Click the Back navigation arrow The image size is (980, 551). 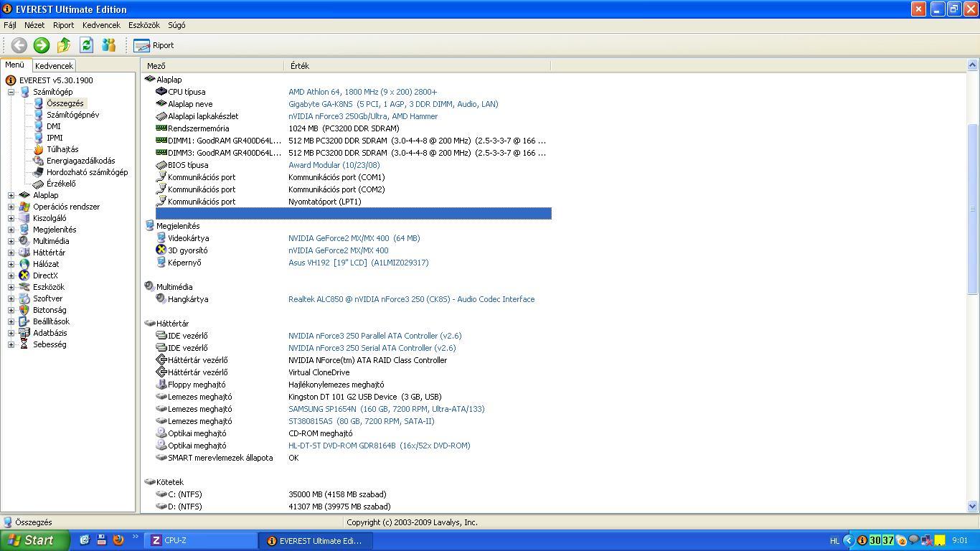coord(19,45)
